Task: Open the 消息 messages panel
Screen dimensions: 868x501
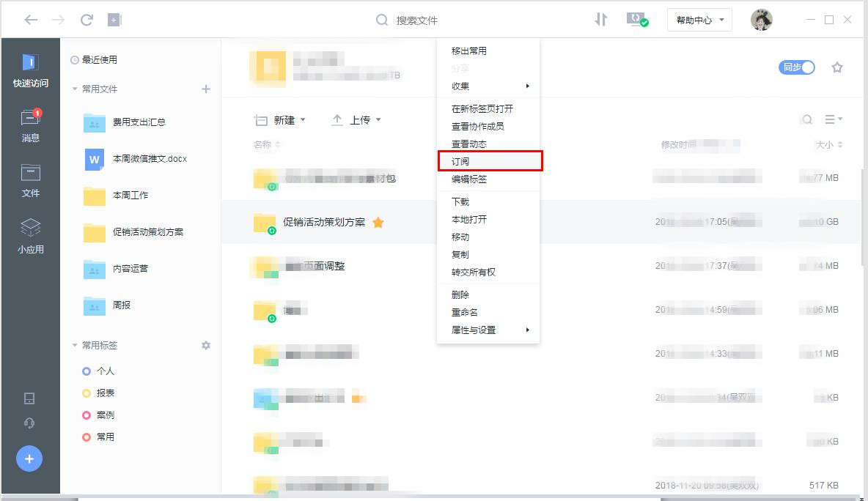Action: click(30, 126)
